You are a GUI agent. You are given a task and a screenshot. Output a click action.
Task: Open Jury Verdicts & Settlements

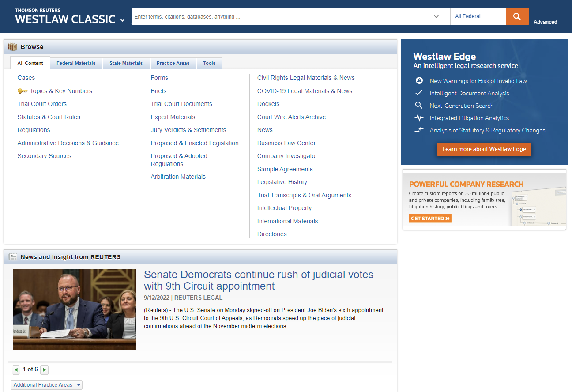pos(188,130)
